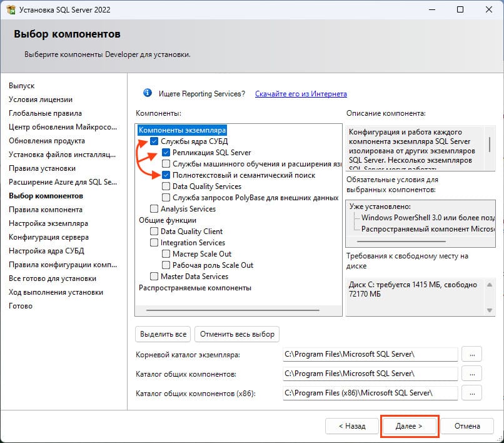Image resolution: width=504 pixels, height=443 pixels.
Task: Check the Integration Services checkbox
Action: pyautogui.click(x=154, y=243)
